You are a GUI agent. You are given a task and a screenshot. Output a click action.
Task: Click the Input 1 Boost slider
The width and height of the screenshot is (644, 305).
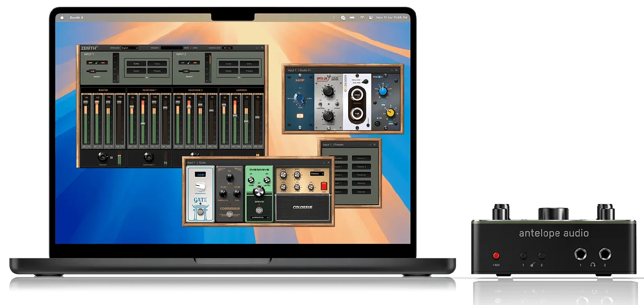[x=97, y=71]
